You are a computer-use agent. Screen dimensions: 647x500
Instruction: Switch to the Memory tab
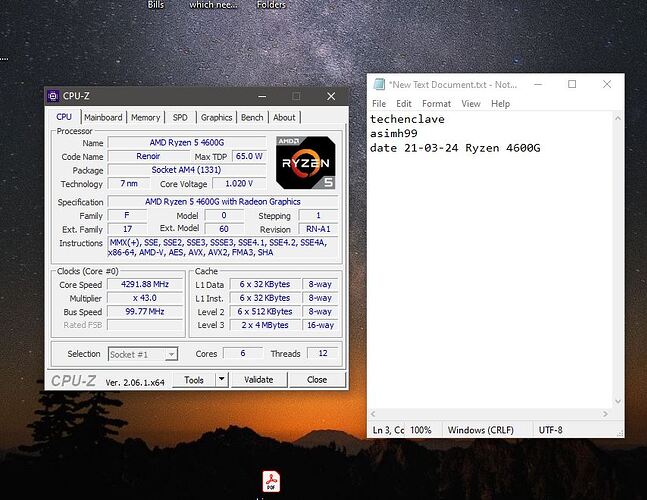(145, 118)
